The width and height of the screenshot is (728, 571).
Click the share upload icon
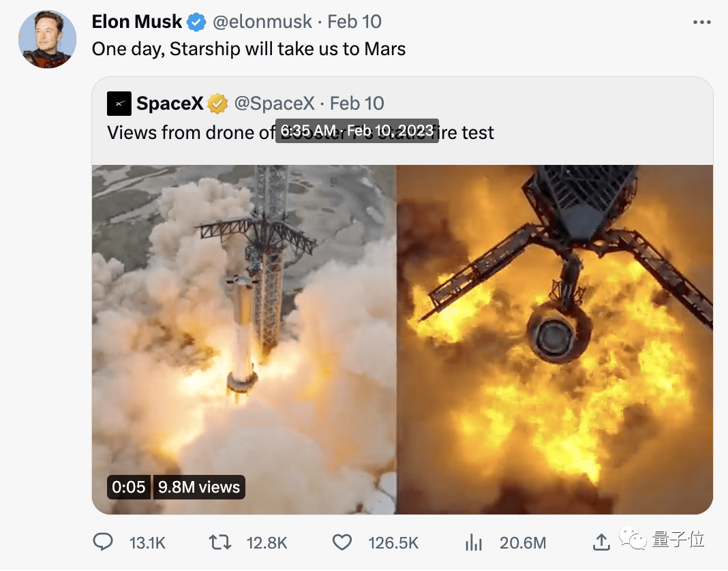click(601, 542)
